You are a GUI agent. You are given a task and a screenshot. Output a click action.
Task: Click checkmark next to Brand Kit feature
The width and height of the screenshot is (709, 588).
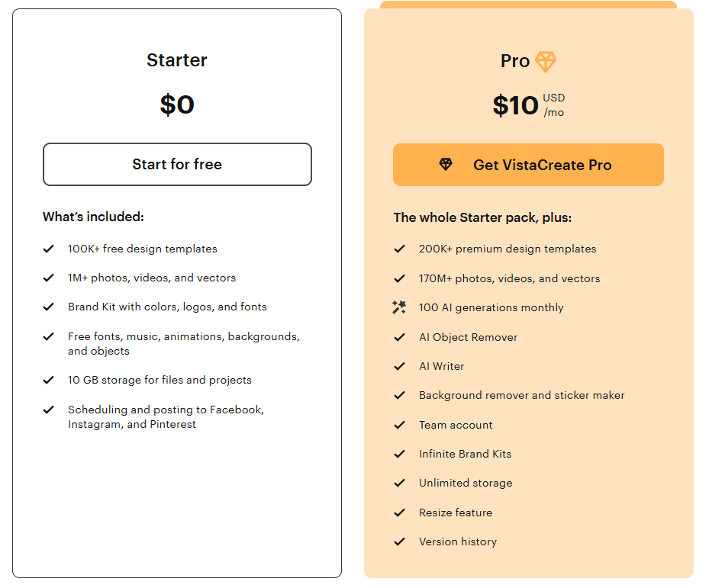click(49, 307)
